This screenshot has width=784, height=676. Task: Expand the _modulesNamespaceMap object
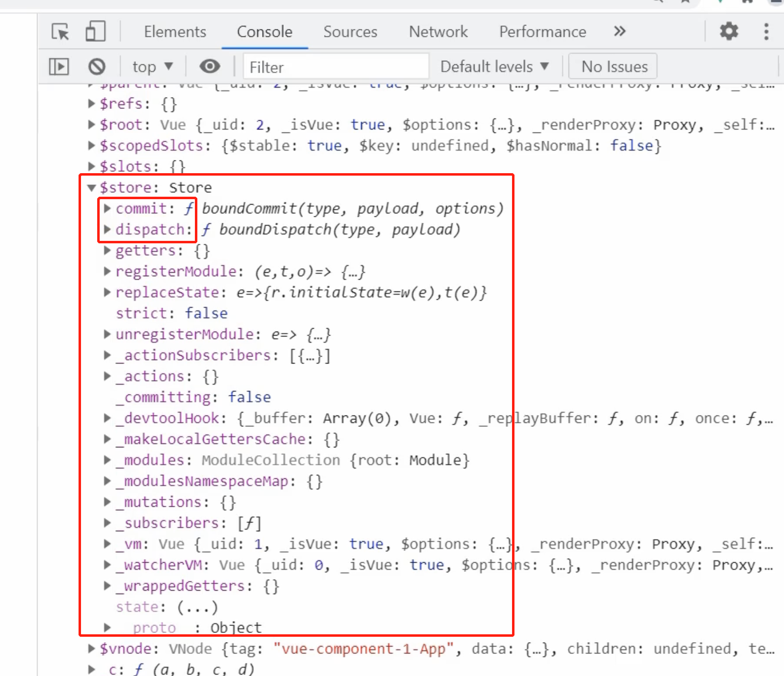point(108,481)
